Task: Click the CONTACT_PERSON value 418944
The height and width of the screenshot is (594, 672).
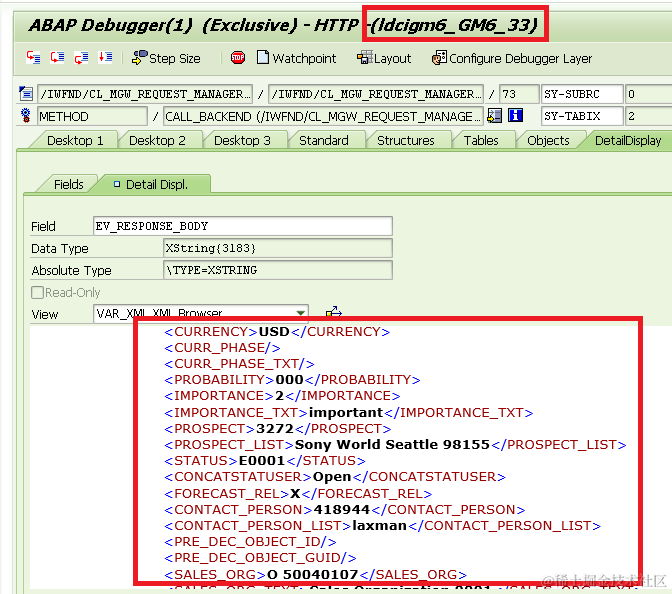Action: (x=342, y=510)
